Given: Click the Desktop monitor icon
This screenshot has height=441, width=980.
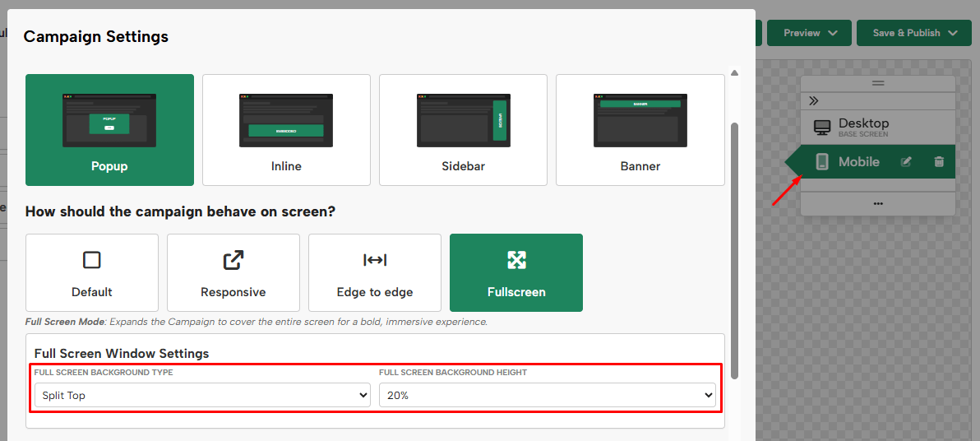Looking at the screenshot, I should [822, 128].
